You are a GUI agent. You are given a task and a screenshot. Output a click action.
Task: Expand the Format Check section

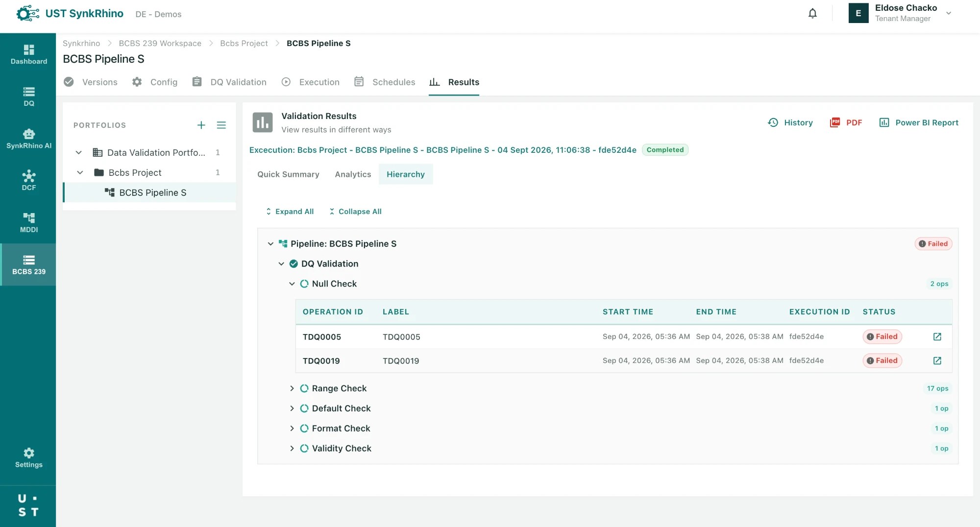292,429
